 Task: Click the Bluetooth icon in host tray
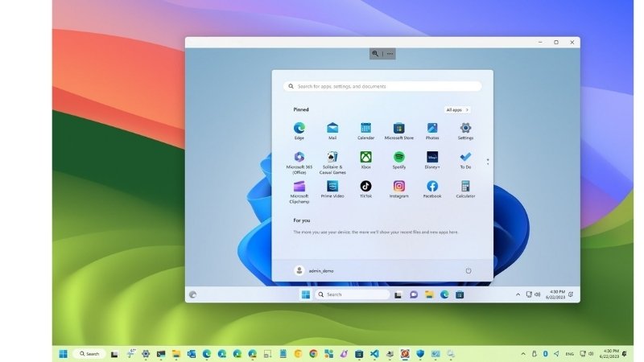click(546, 354)
